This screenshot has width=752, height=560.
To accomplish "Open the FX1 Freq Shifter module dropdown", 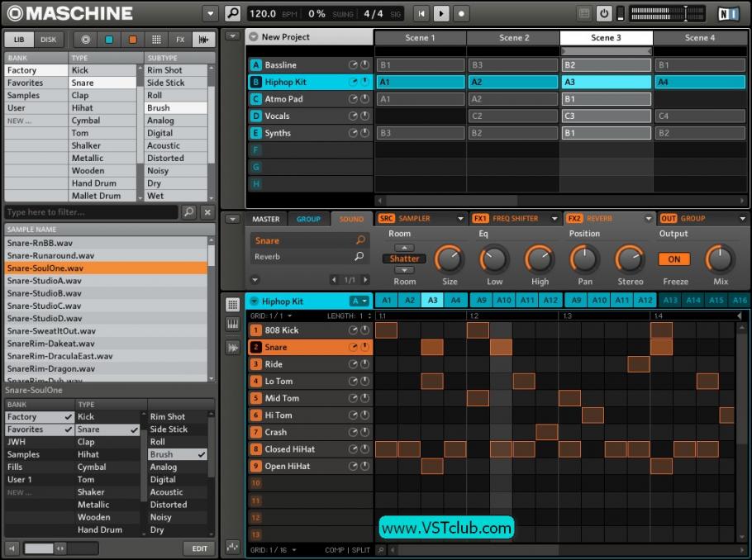I will click(x=554, y=219).
